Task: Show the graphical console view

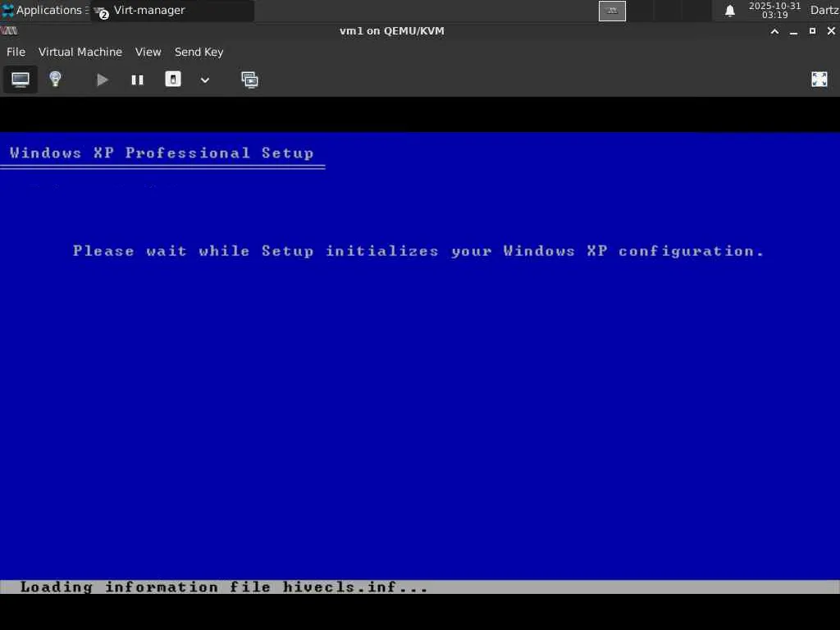Action: [x=21, y=80]
